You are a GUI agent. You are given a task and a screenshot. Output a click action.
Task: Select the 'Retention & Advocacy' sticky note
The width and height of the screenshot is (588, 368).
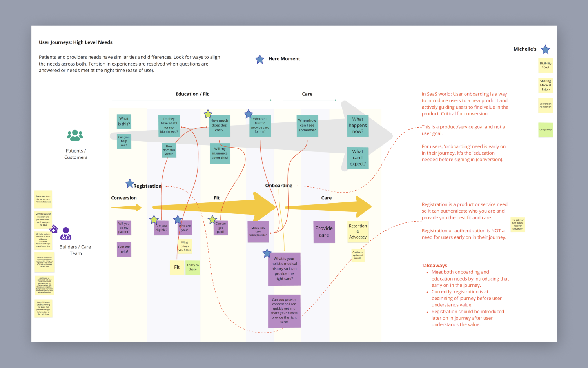click(358, 231)
